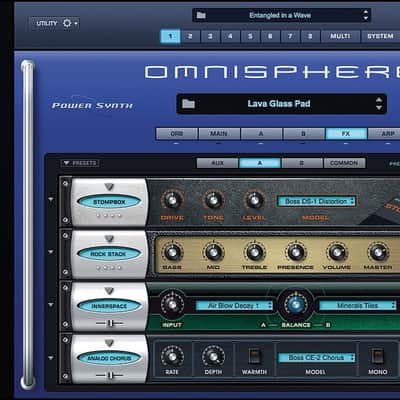The width and height of the screenshot is (400, 400).
Task: Open slot menu arrow left of STOMPBOX
Action: click(51, 199)
